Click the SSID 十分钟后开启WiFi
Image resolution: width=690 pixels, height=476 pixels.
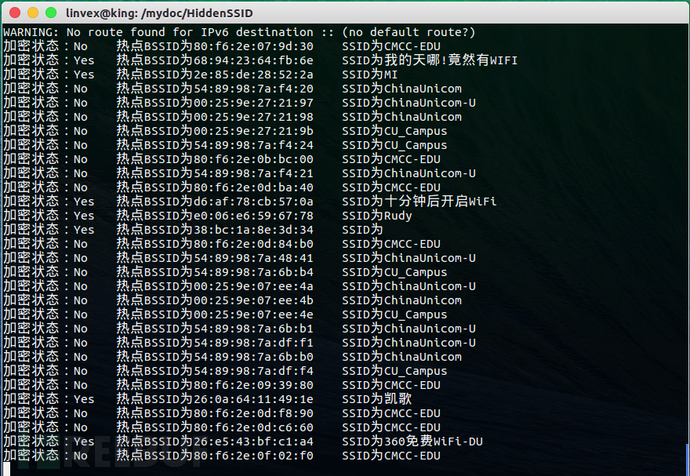[x=440, y=201]
